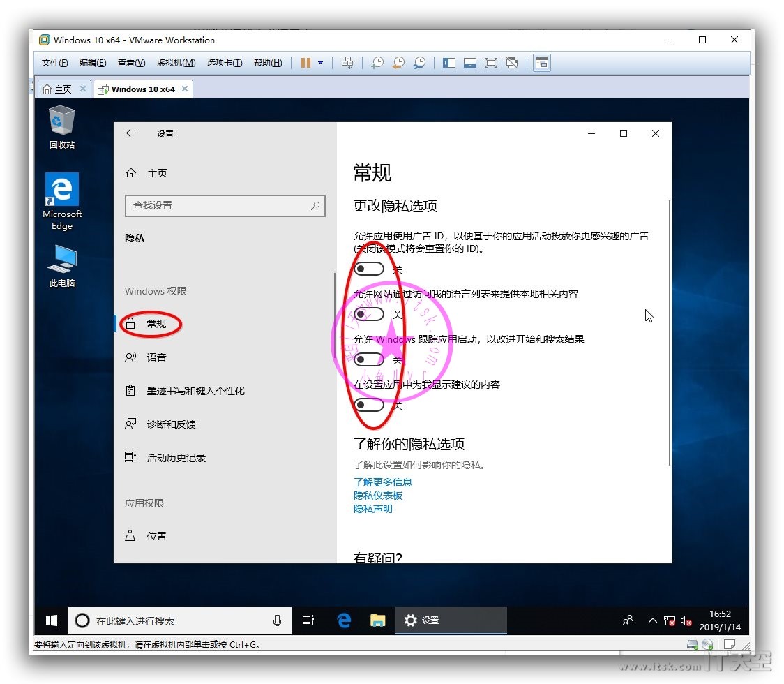Open the Windows Start menu

tap(51, 620)
